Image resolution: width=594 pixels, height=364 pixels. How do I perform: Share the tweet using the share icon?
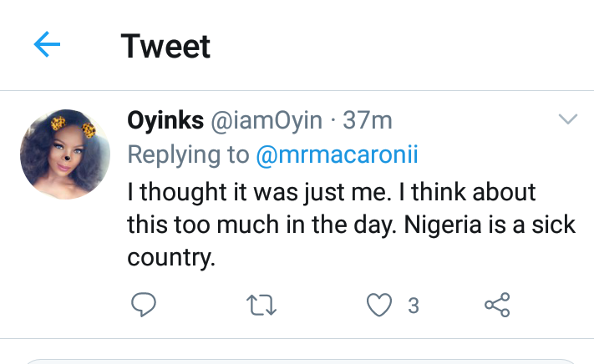(497, 306)
